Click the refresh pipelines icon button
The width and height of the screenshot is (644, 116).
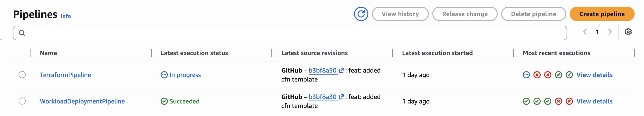pos(361,14)
